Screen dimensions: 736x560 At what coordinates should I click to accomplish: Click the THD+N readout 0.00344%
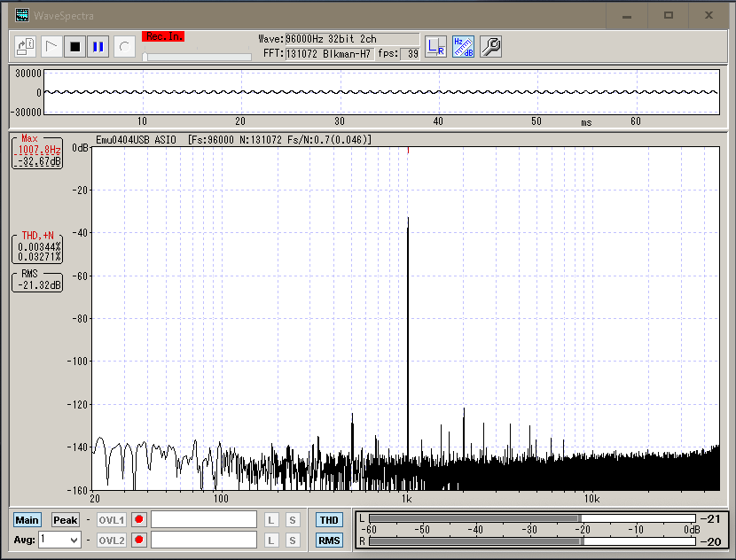point(39,246)
